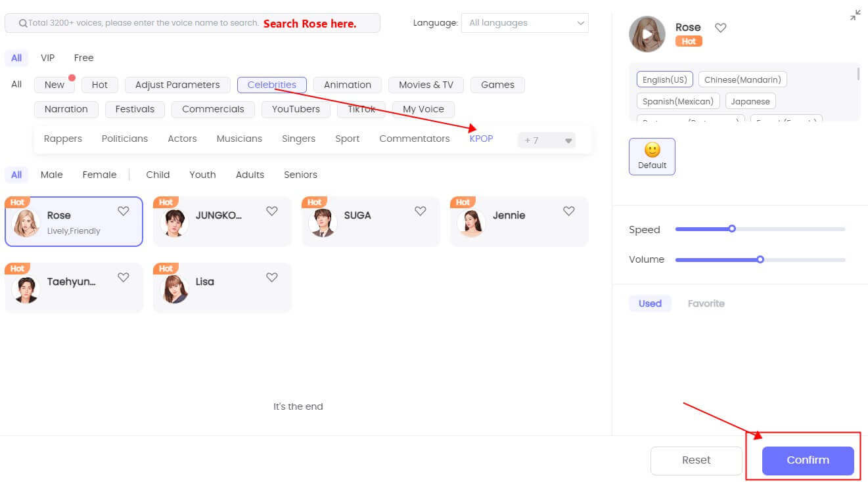Screen dimensions: 868x482
Task: Switch to the VIP tab
Action: (48, 58)
